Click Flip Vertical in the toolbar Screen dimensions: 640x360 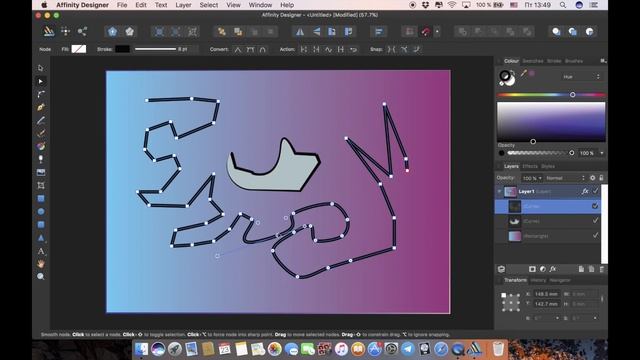coord(316,31)
